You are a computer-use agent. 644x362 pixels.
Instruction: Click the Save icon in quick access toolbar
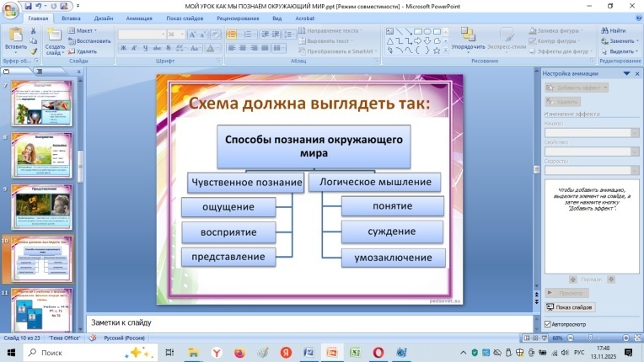click(x=28, y=5)
